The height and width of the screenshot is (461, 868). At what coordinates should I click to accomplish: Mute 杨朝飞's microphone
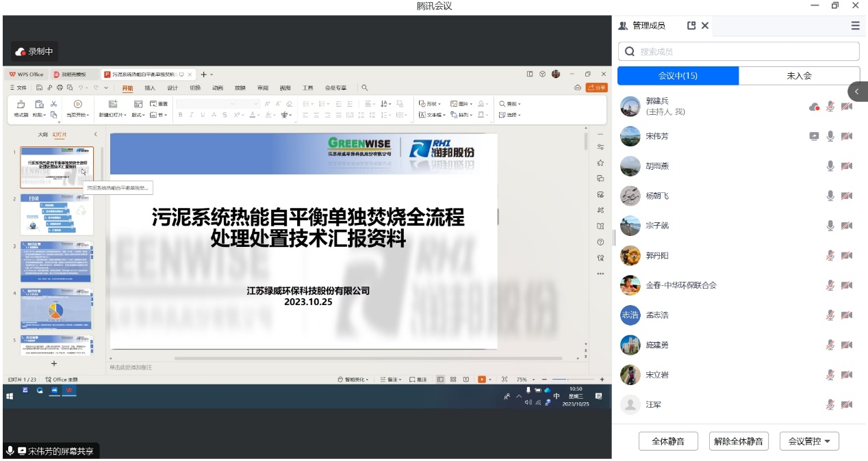[x=830, y=196]
